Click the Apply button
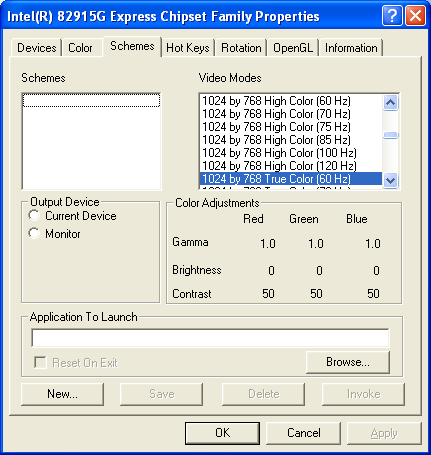This screenshot has width=431, height=455. (384, 433)
